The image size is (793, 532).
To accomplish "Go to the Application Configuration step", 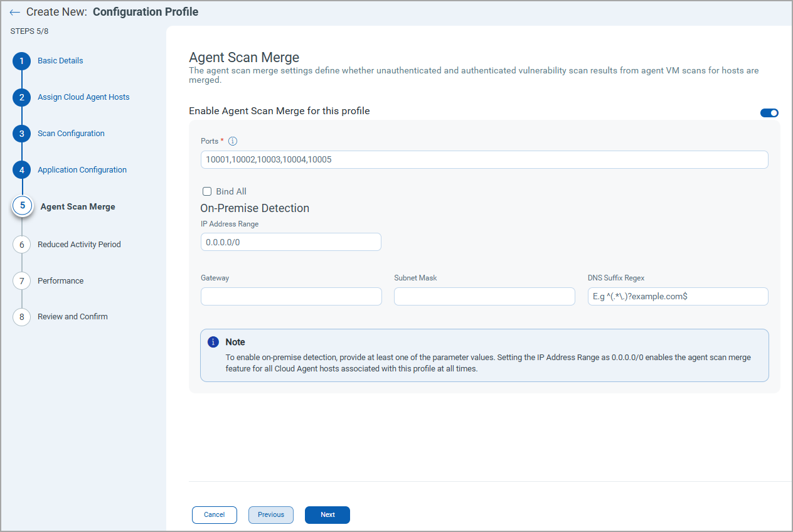I will coord(21,169).
